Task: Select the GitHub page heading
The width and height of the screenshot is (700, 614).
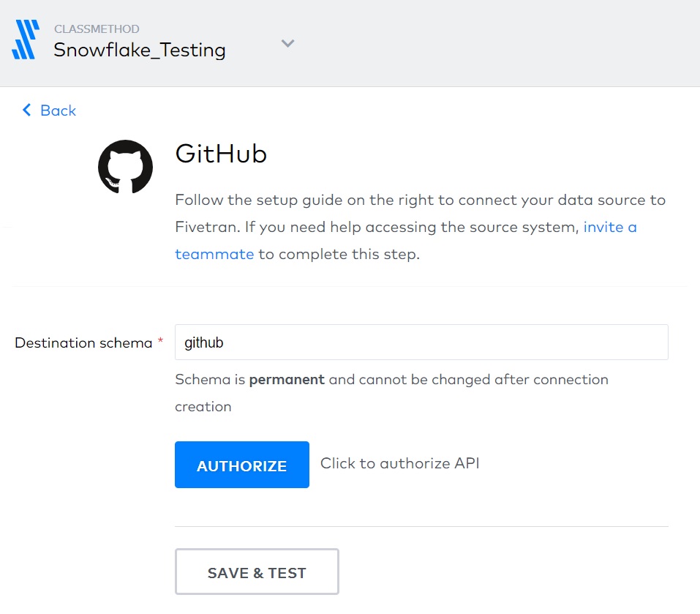Action: (221, 154)
